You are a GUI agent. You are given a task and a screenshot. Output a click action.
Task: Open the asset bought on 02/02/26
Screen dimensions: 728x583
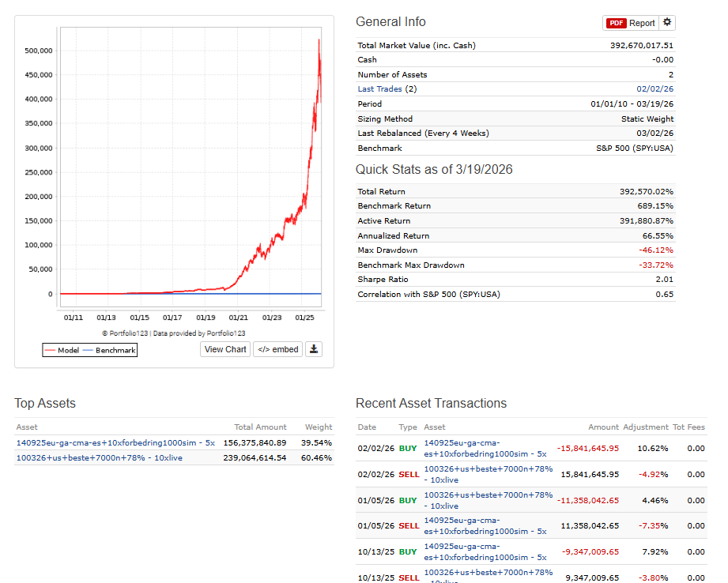coord(485,448)
